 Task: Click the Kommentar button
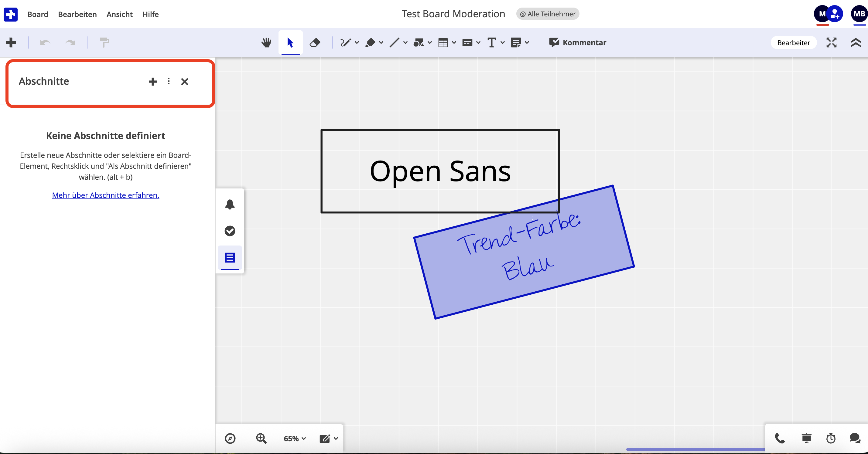(578, 42)
